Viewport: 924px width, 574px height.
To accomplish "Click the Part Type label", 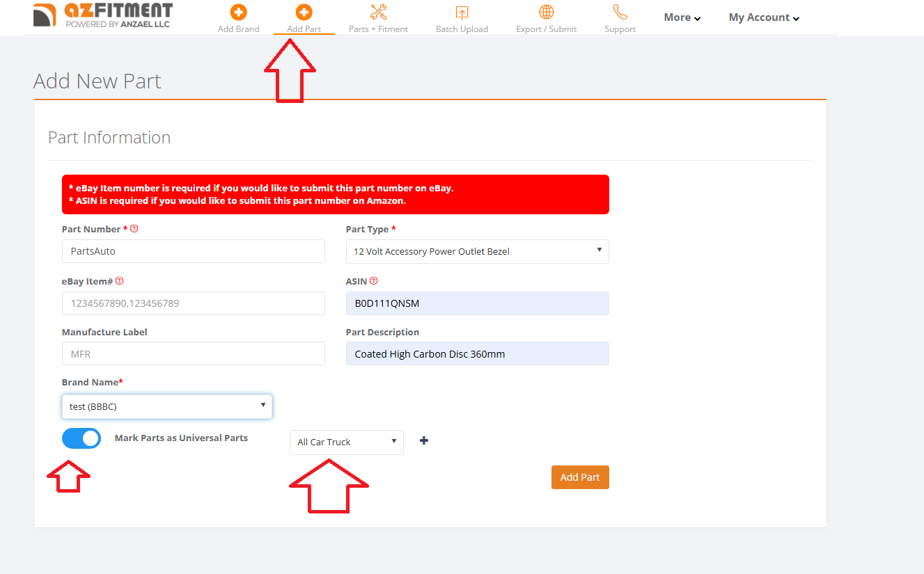I will tap(370, 229).
